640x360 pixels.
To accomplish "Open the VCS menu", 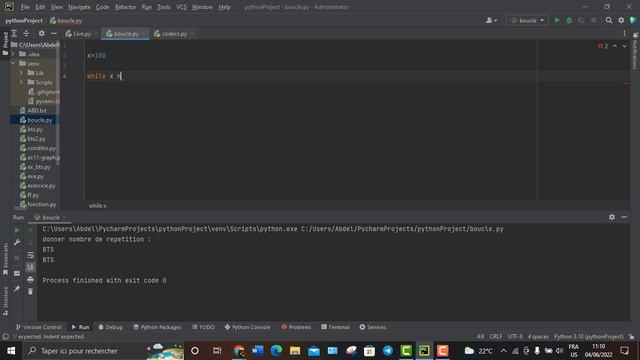I will click(181, 7).
